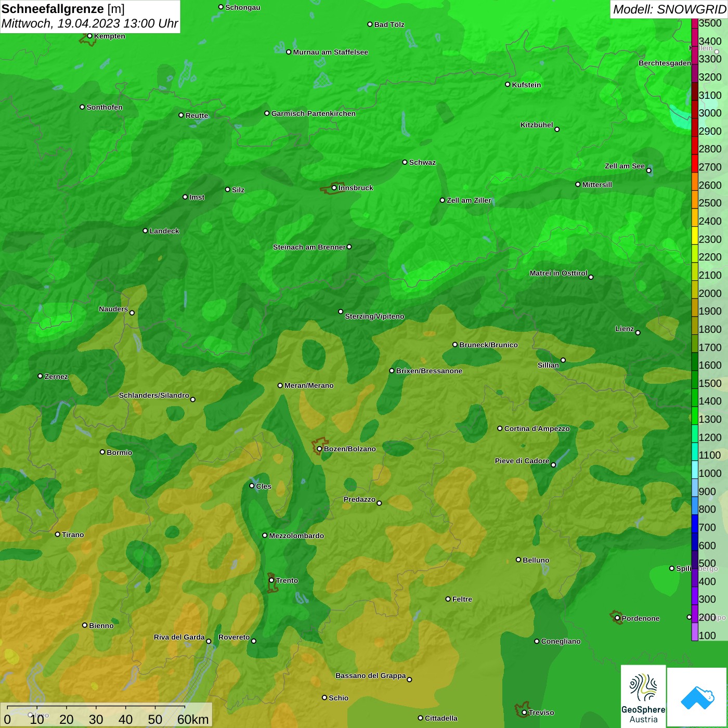Click the "Meran/Merano" label
Screen dimensions: 728x728
(x=309, y=385)
